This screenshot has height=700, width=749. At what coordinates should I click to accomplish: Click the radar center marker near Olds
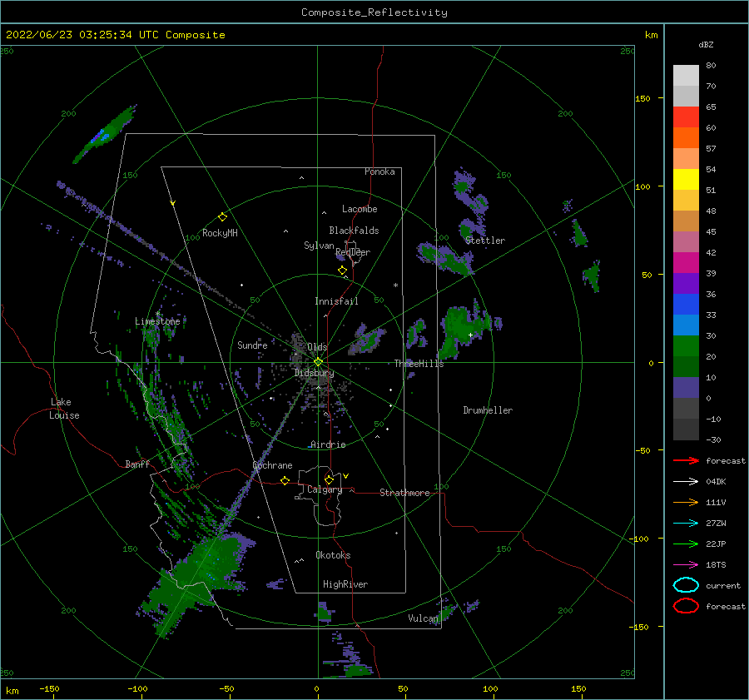point(318,362)
